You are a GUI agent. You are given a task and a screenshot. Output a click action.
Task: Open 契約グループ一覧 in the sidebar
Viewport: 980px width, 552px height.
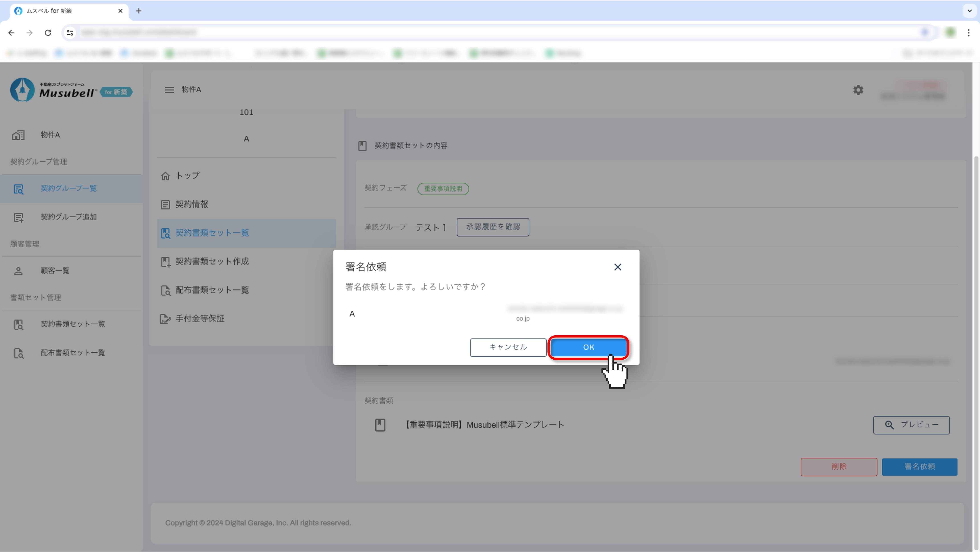point(68,188)
